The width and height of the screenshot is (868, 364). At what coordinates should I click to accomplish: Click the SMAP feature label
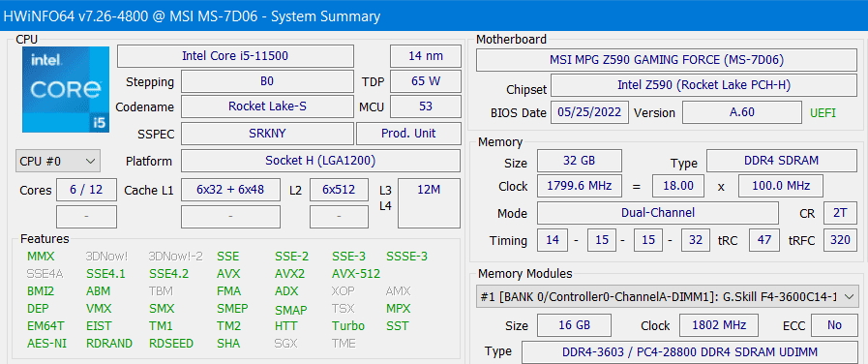(x=290, y=310)
